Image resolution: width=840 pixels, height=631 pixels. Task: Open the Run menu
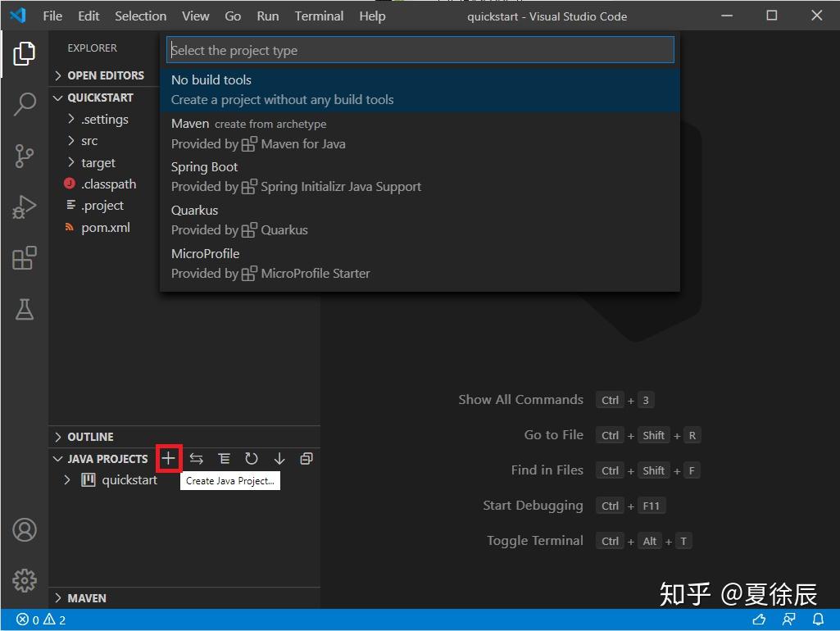[x=267, y=16]
